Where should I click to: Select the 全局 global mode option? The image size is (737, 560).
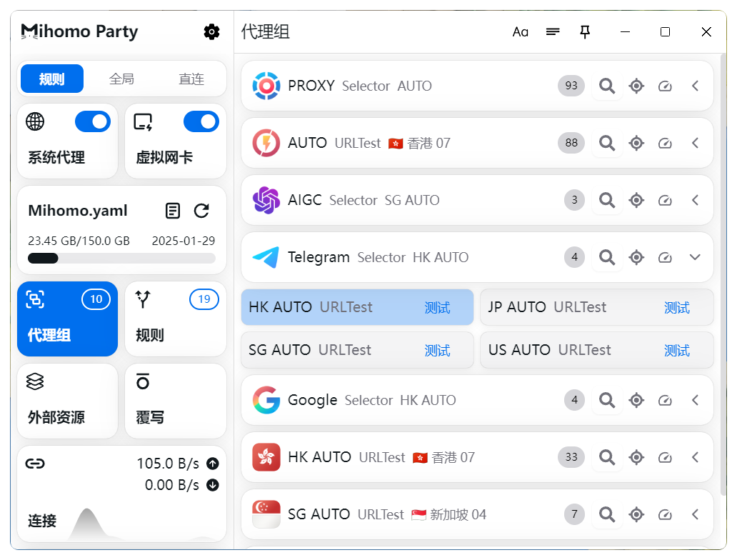[x=121, y=79]
